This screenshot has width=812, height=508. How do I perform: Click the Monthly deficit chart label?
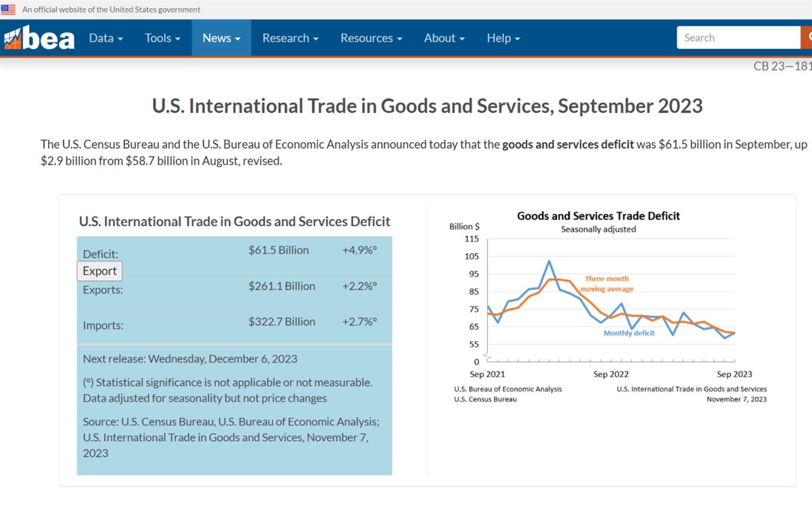coord(629,333)
